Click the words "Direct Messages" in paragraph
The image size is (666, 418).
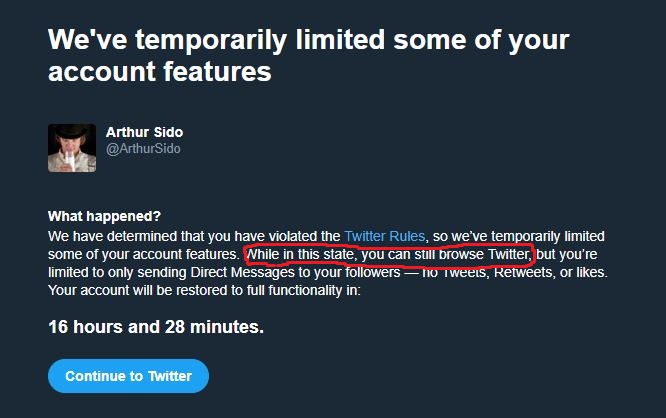point(243,272)
